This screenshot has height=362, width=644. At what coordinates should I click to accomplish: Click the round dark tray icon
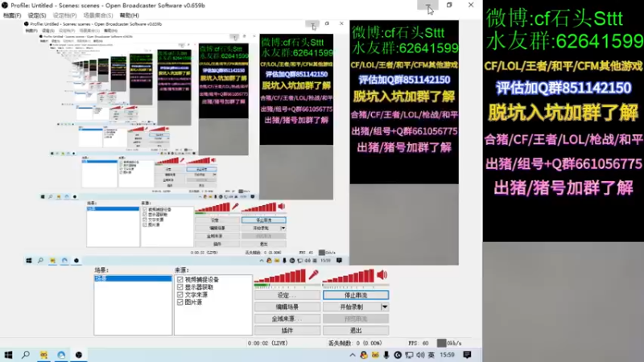[x=398, y=355]
